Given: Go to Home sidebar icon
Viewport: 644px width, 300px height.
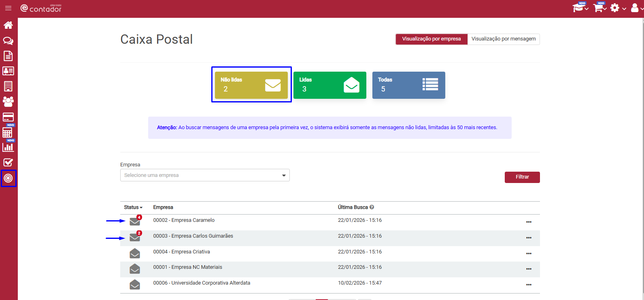Looking at the screenshot, I should tap(8, 25).
